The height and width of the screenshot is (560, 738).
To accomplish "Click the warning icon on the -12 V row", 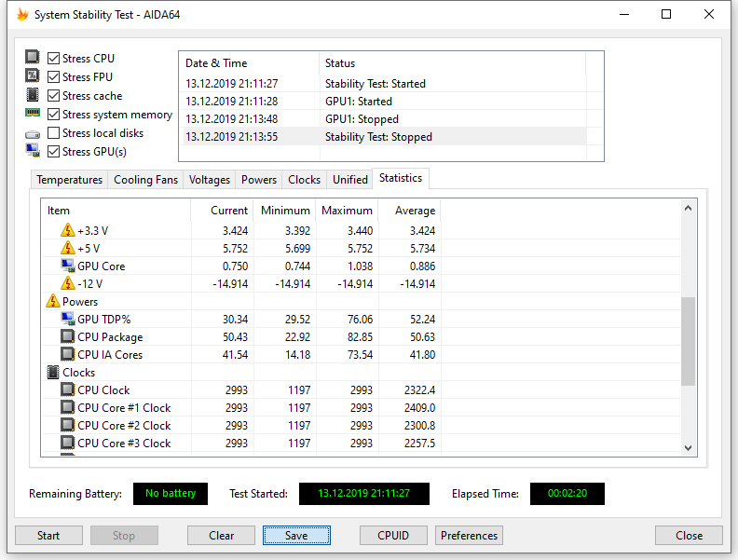I will click(68, 283).
